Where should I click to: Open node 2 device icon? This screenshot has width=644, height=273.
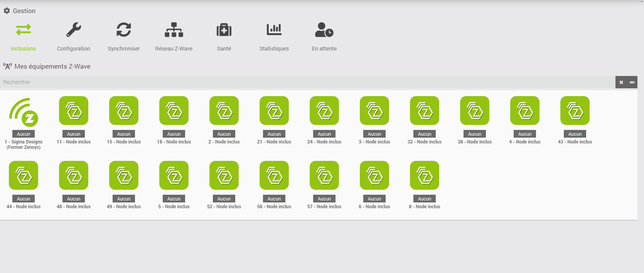(224, 111)
